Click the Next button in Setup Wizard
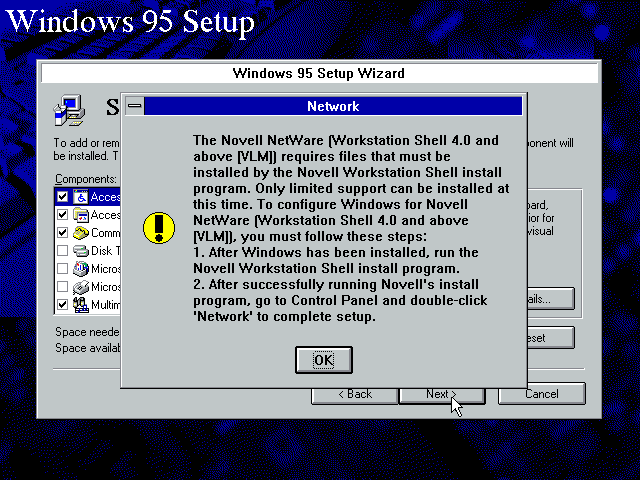Viewport: 640px width, 480px height. (442, 396)
